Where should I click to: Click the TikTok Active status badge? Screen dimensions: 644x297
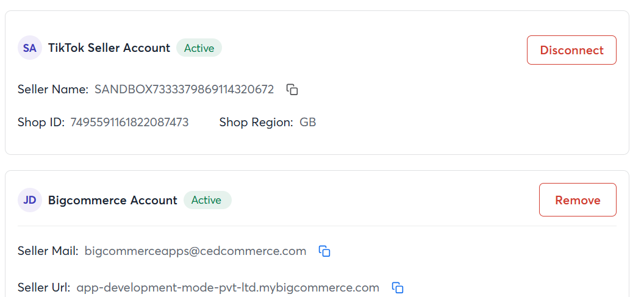(x=199, y=48)
